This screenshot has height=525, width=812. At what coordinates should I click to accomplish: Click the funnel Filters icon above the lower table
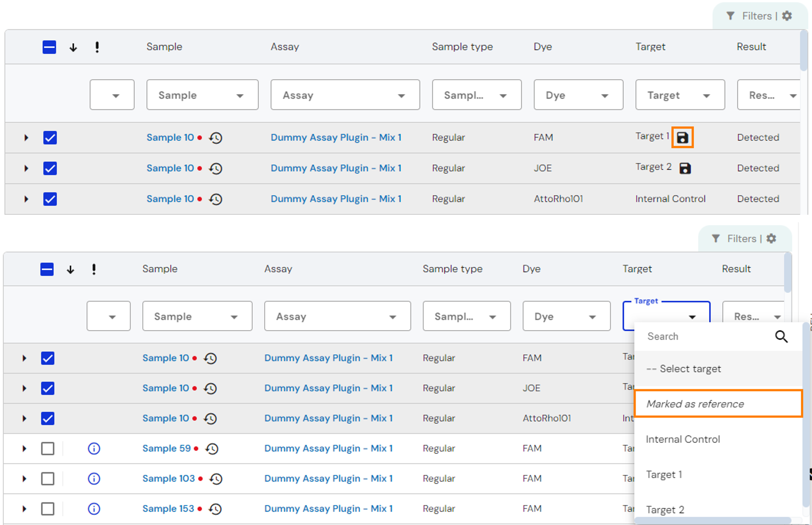(716, 238)
